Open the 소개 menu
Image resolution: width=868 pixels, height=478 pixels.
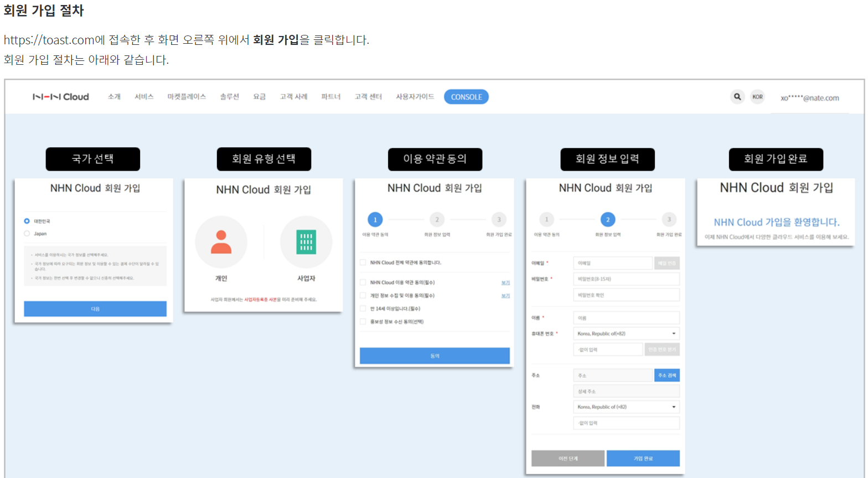coord(114,97)
